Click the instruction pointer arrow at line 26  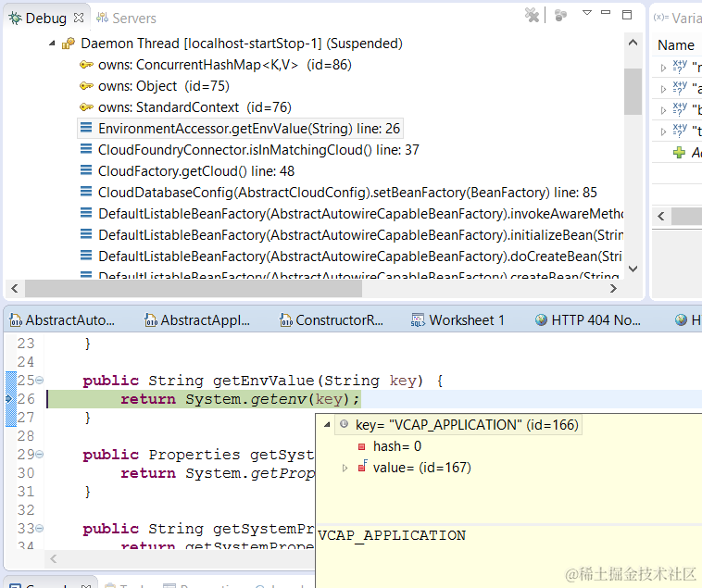tap(9, 398)
